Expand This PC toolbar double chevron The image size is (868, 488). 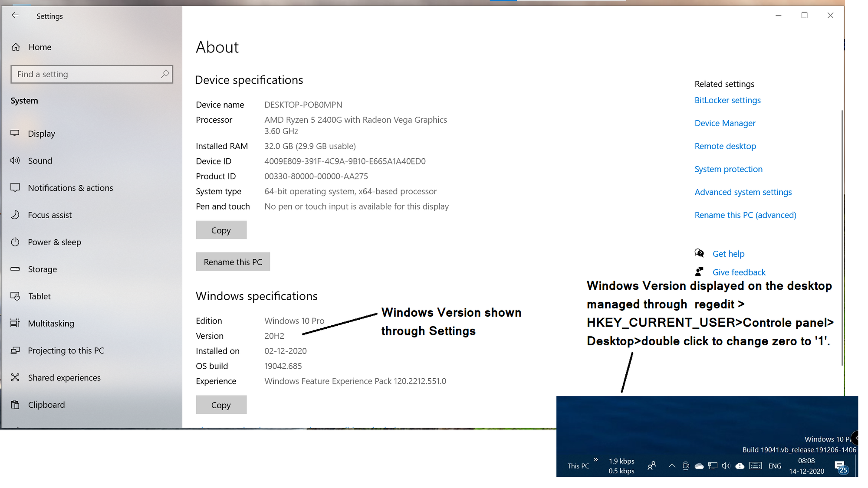[595, 459]
